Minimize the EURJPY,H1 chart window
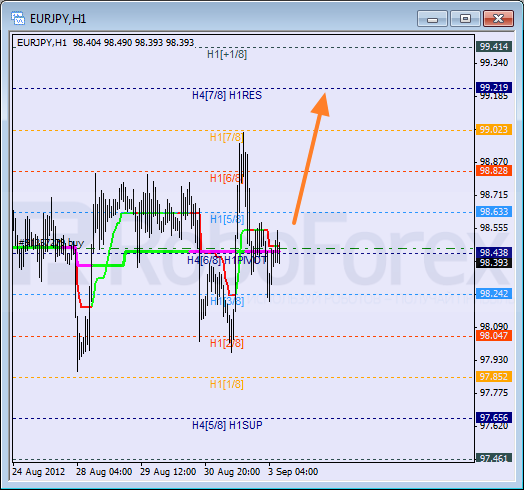This screenshot has height=490, width=524. (432, 18)
